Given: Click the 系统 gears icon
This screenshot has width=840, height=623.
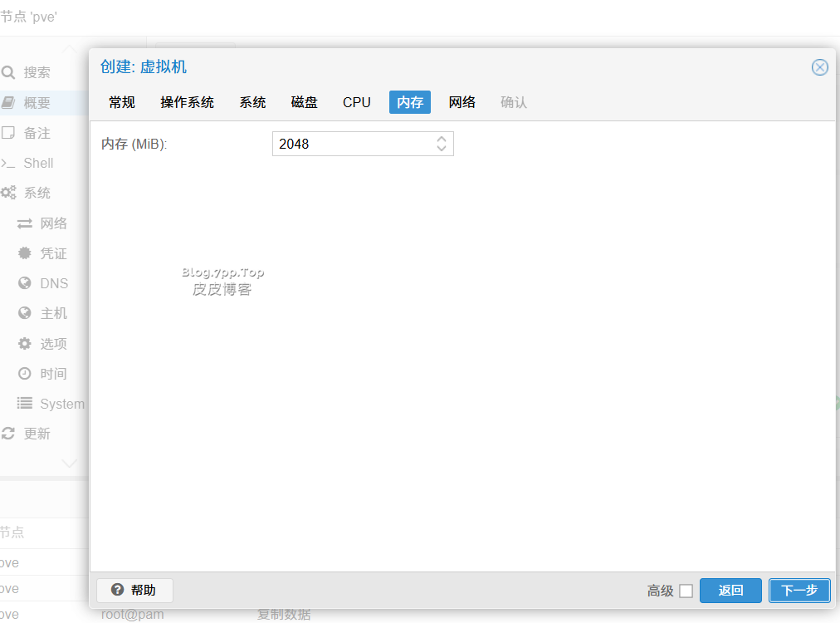Looking at the screenshot, I should 8,193.
